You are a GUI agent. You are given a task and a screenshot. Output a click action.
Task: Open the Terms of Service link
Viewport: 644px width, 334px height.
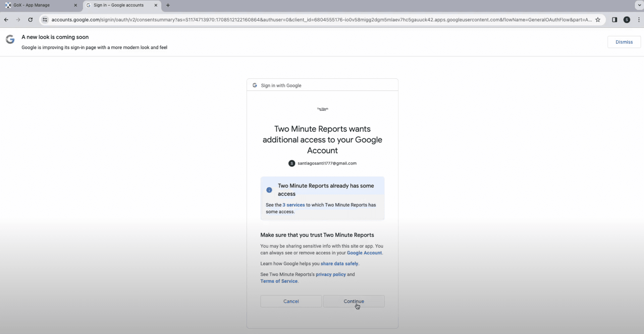279,281
